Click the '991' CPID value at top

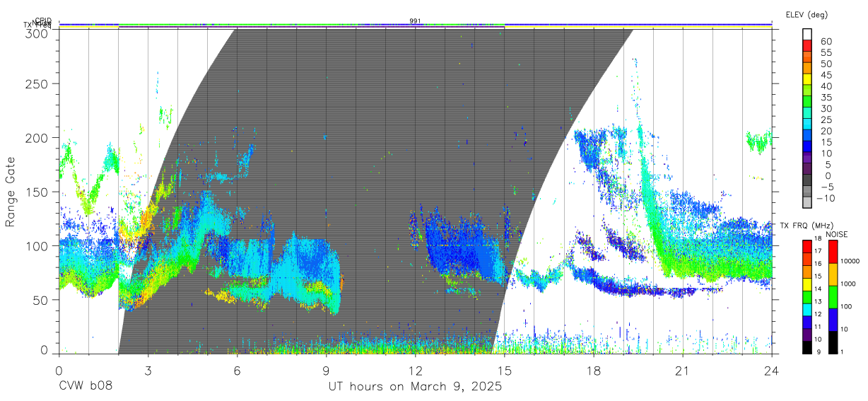pyautogui.click(x=415, y=21)
